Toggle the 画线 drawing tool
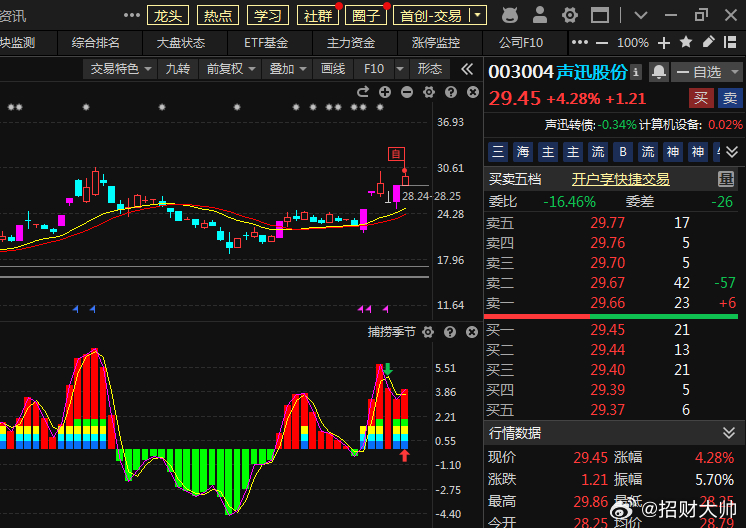 coord(332,69)
